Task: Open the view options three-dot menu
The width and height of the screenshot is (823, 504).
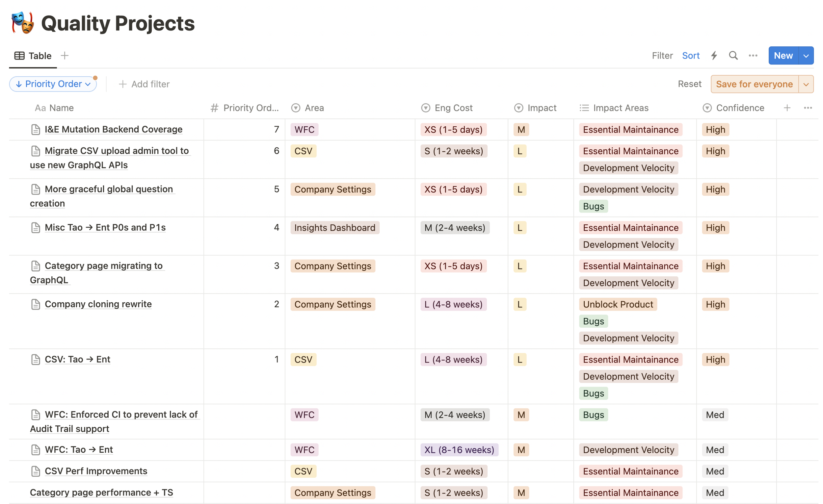Action: (x=753, y=55)
